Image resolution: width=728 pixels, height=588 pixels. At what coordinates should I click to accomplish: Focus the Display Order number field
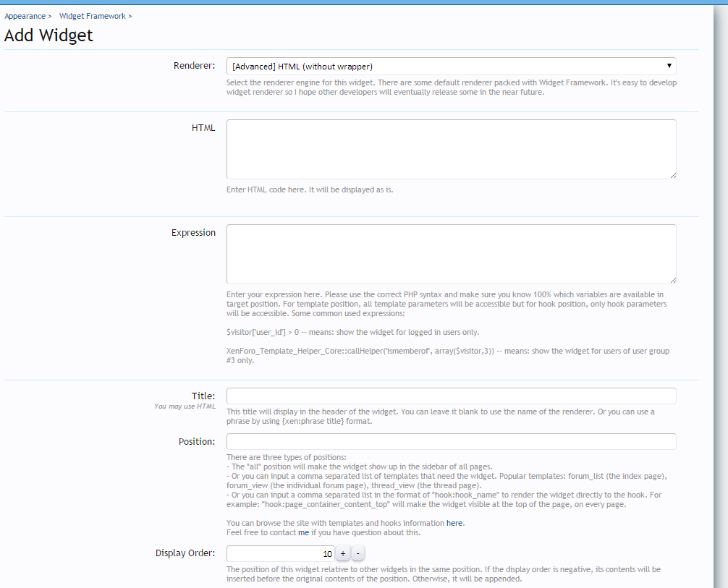tap(280, 553)
